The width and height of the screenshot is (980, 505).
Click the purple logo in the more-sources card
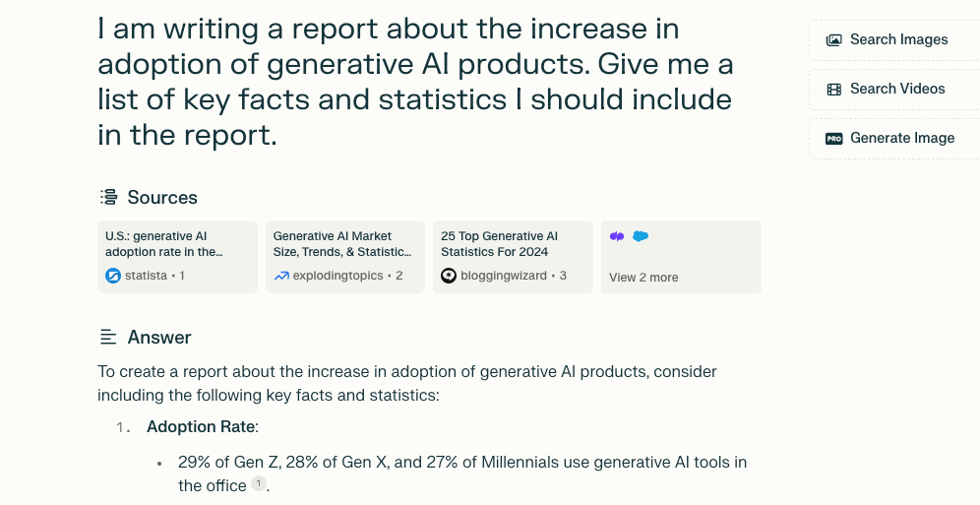click(x=617, y=236)
